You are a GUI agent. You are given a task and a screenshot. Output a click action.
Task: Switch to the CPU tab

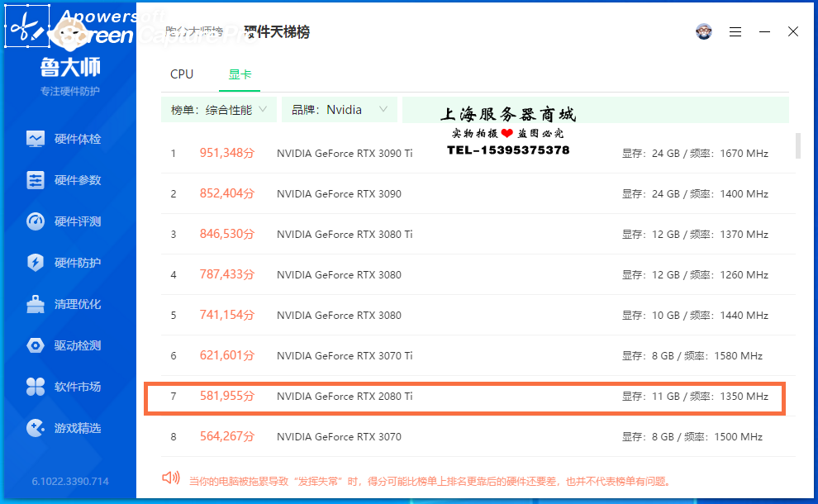click(x=182, y=74)
